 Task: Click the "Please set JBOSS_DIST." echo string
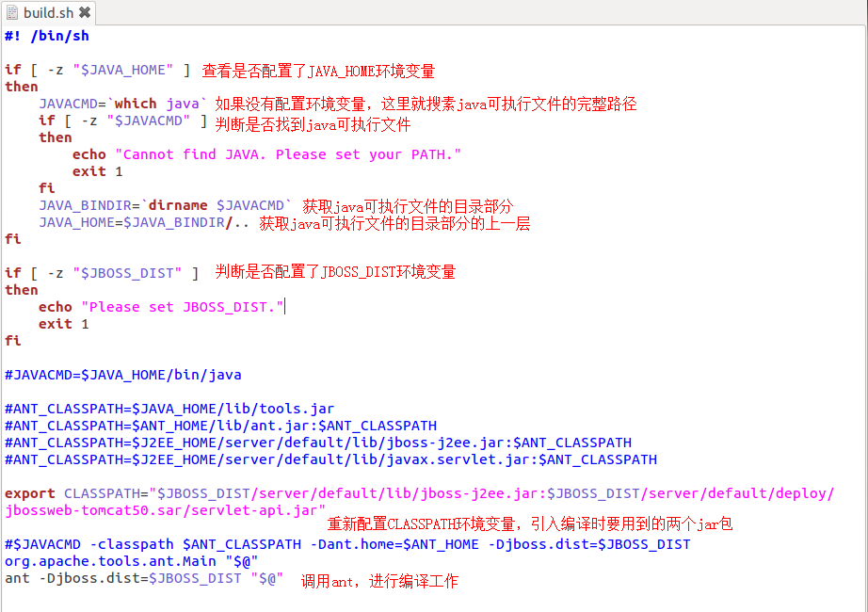point(183,307)
